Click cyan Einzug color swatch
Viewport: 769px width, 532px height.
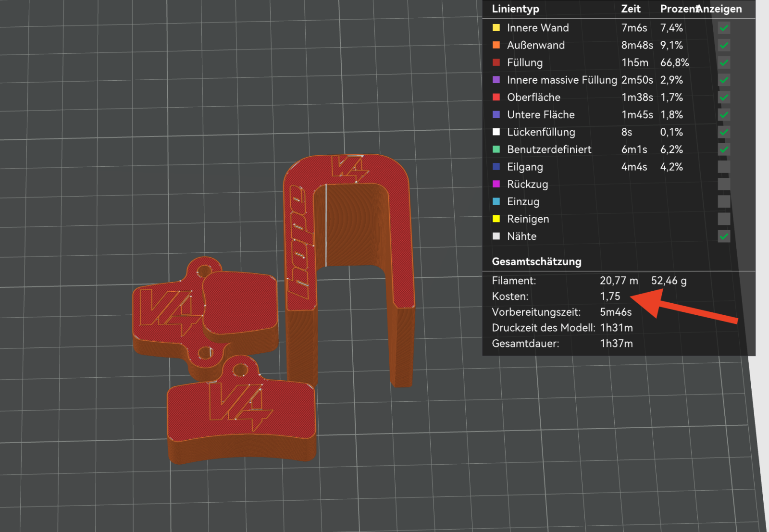pyautogui.click(x=496, y=201)
